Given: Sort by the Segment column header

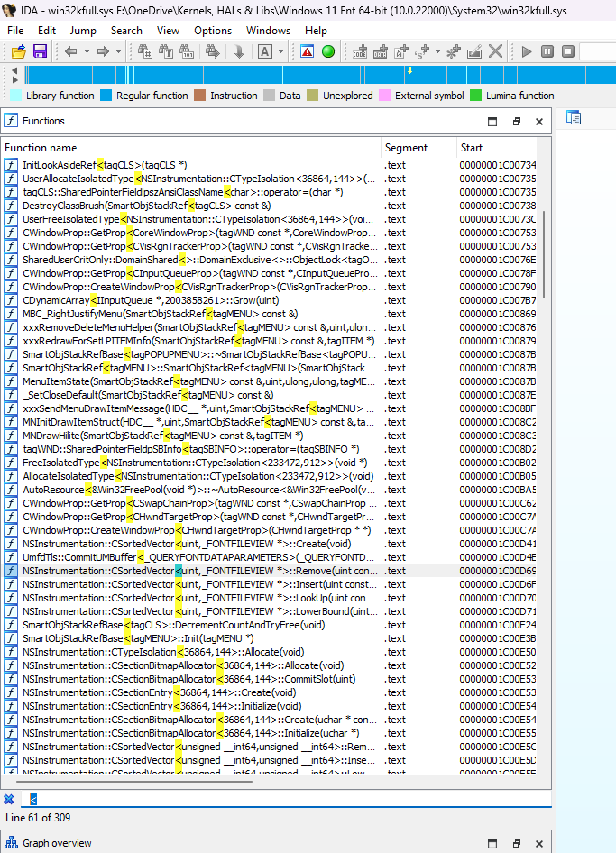Looking at the screenshot, I should pyautogui.click(x=406, y=147).
